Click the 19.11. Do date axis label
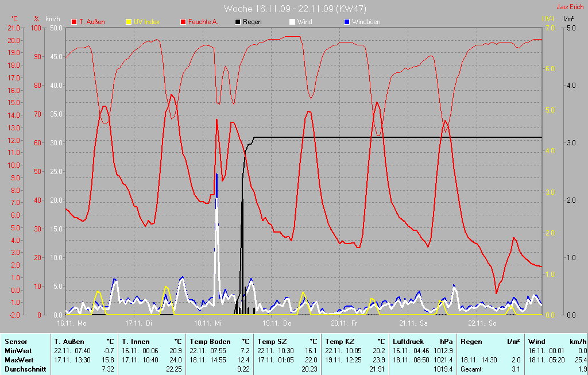Image resolution: width=588 pixels, height=375 pixels. pos(276,323)
